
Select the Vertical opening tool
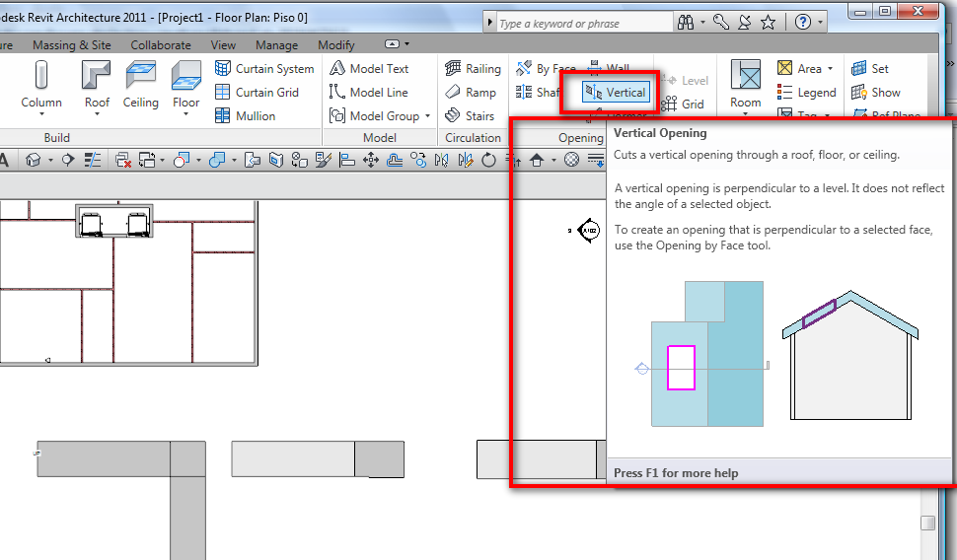(616, 92)
